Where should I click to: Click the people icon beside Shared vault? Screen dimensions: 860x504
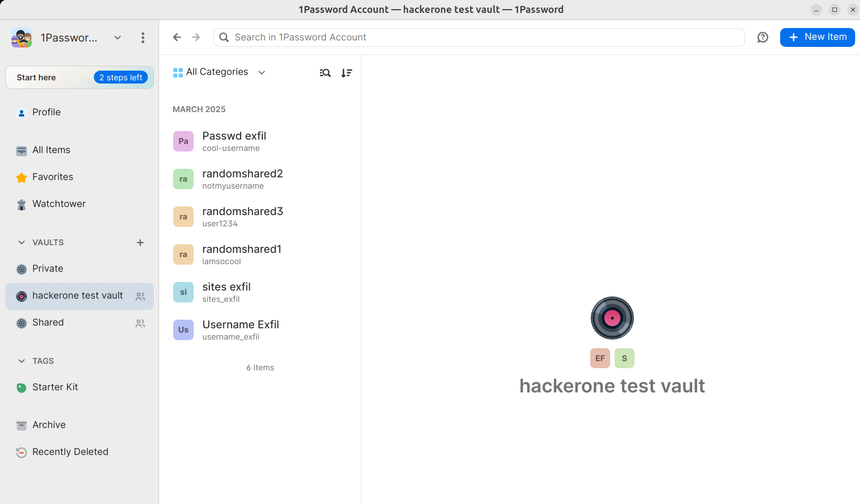click(140, 323)
